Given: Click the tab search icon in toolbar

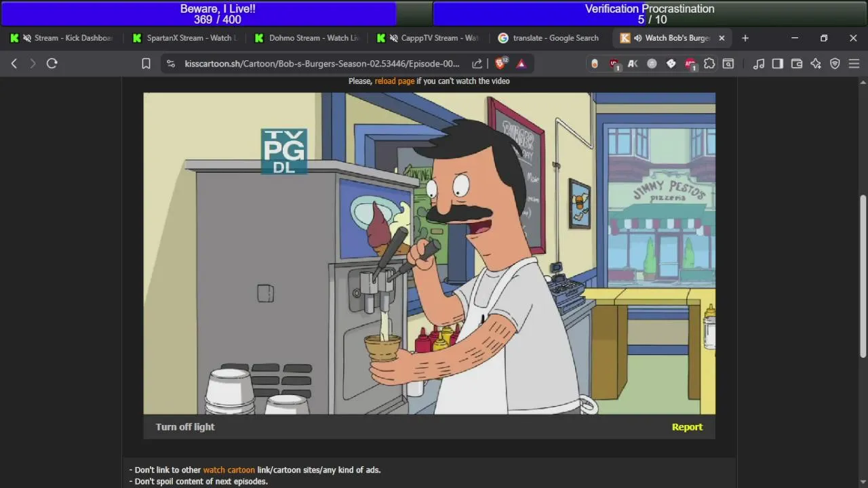Looking at the screenshot, I should tap(728, 64).
